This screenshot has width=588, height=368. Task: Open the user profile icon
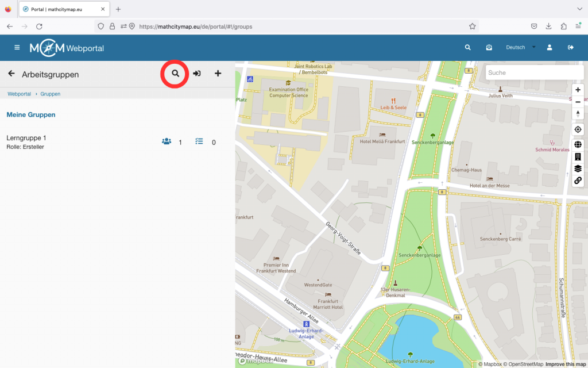tap(550, 48)
